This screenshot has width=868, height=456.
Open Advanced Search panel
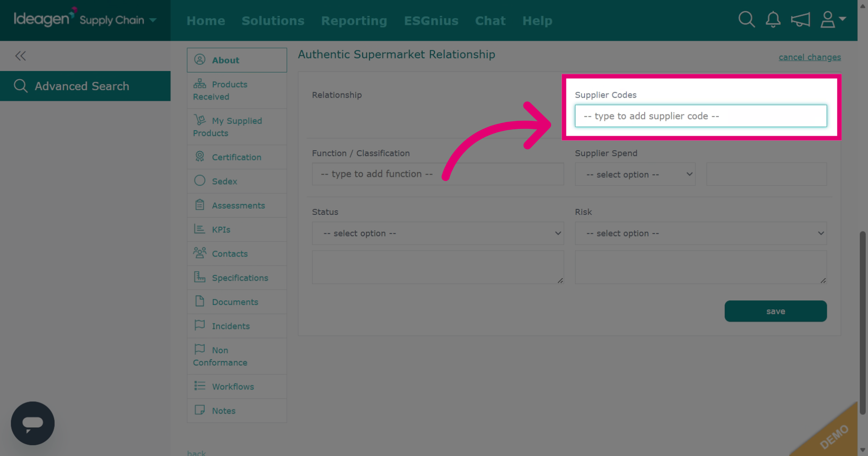pos(85,86)
